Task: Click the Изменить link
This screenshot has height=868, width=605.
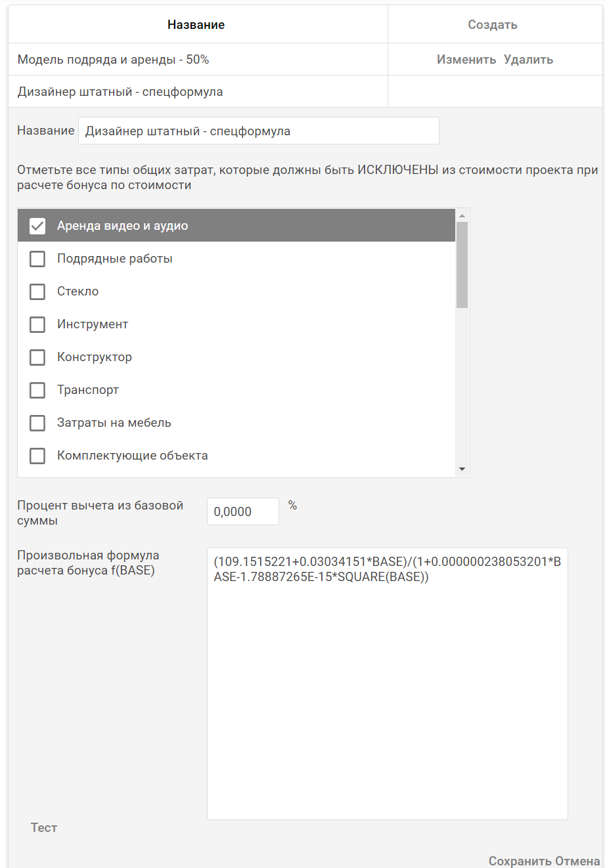Action: 466,60
